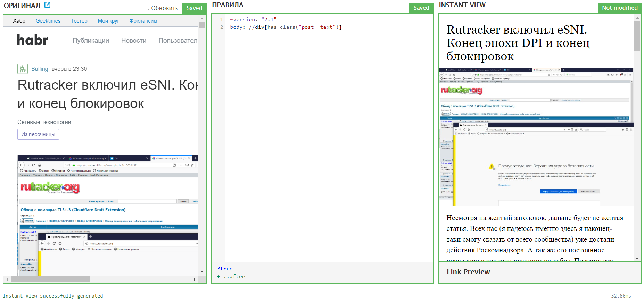Switch to the Пользователи tab on habr

[x=179, y=41]
